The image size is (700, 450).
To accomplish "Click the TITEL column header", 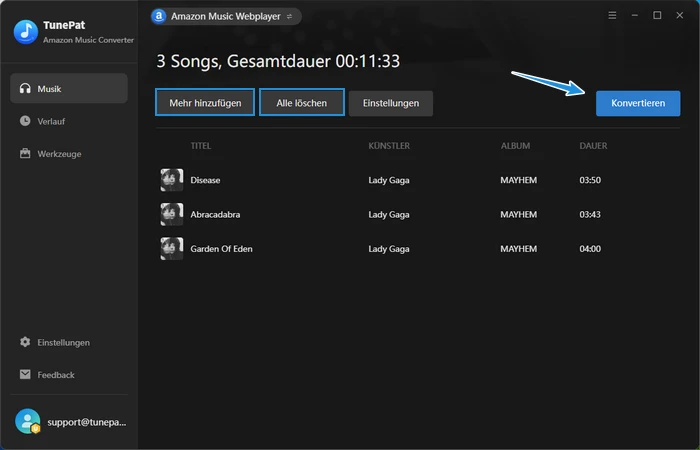I will [201, 146].
